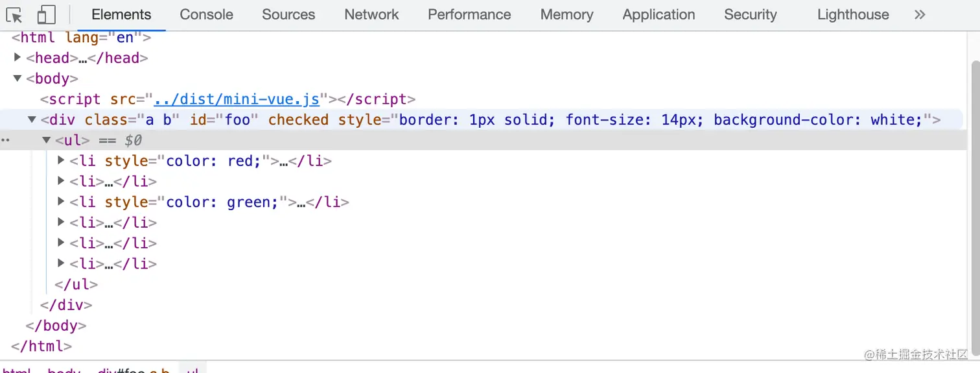The height and width of the screenshot is (373, 980).
Task: Expand the last li element
Action: click(x=62, y=263)
